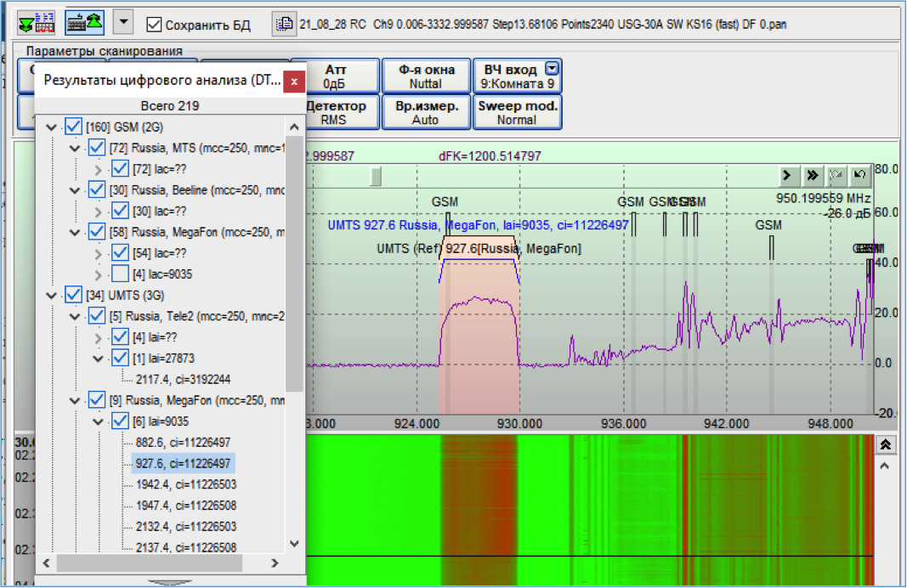Image resolution: width=907 pixels, height=588 pixels.
Task: Click the double up-chevron waterfall icon
Action: [x=885, y=444]
